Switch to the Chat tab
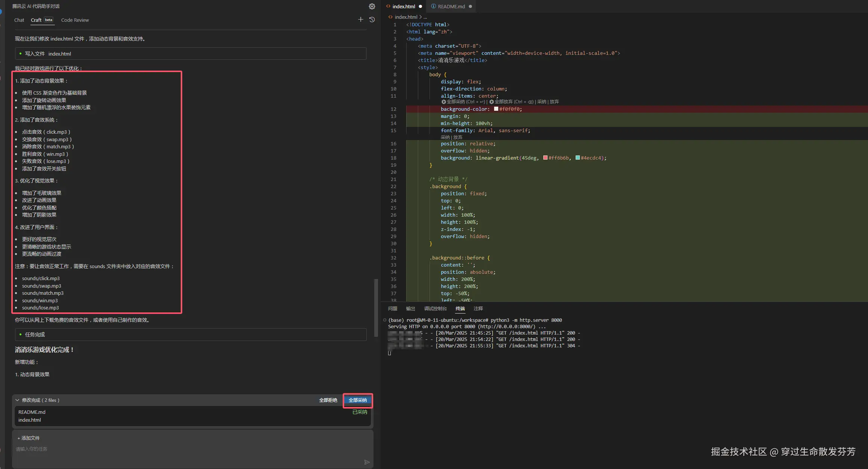The width and height of the screenshot is (868, 469). point(19,20)
